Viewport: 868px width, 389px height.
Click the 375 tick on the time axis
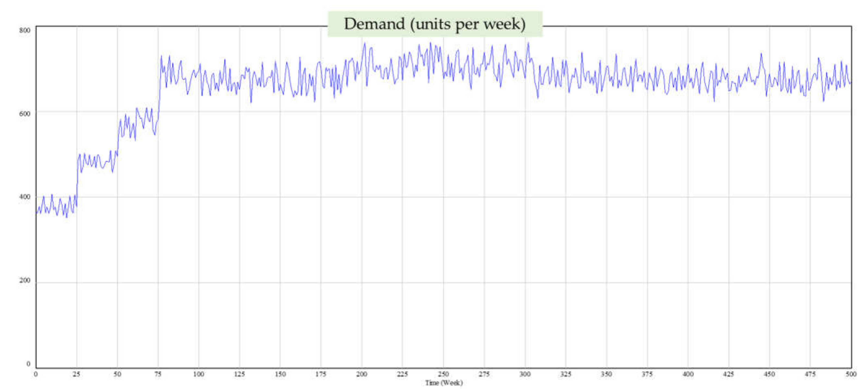(647, 374)
